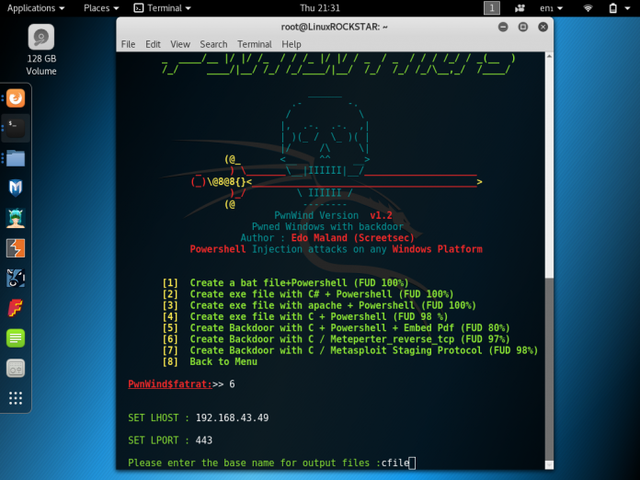Viewport: 640px width, 480px height.
Task: Click the screen recorder camera icon in top bar
Action: [x=520, y=8]
